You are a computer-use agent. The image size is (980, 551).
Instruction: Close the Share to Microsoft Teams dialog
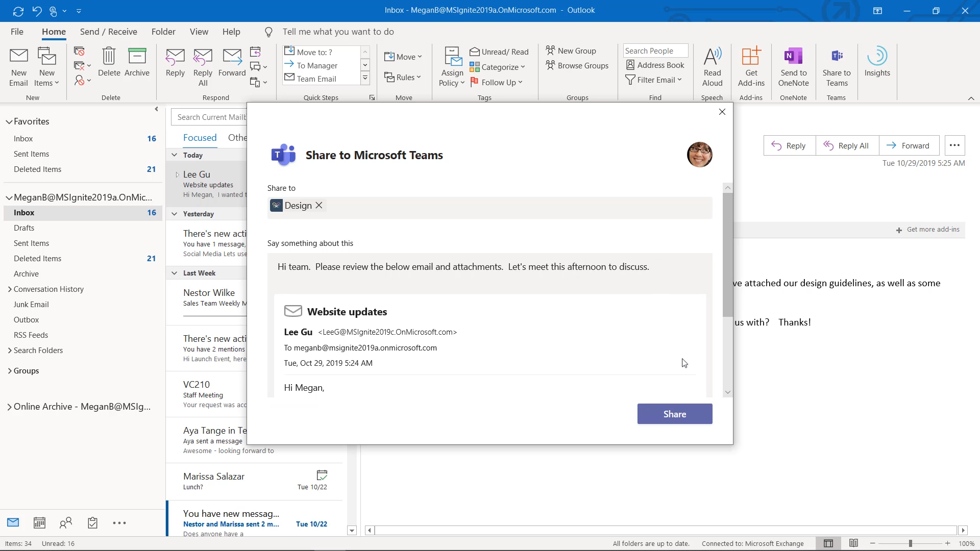[x=722, y=112]
